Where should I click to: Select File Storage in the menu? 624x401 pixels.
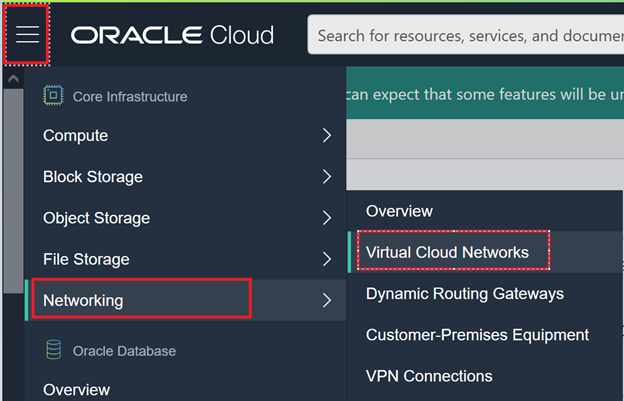(88, 259)
